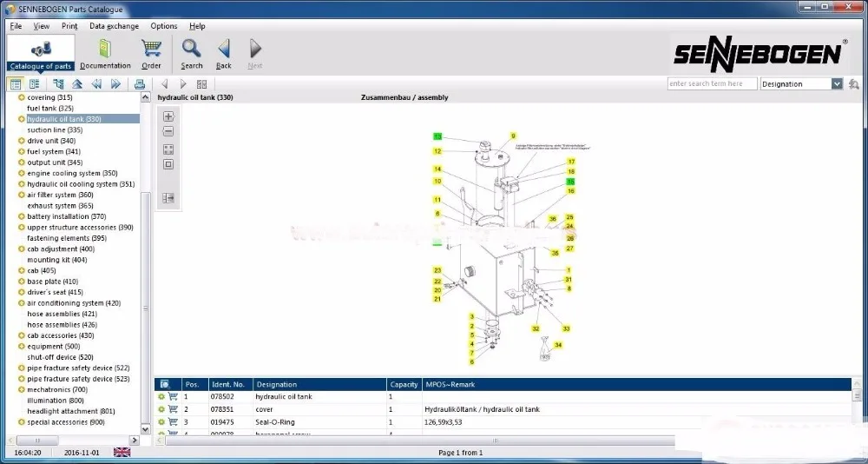Screen dimensions: 868x464
Task: Click the square frame view icon
Action: click(x=169, y=164)
